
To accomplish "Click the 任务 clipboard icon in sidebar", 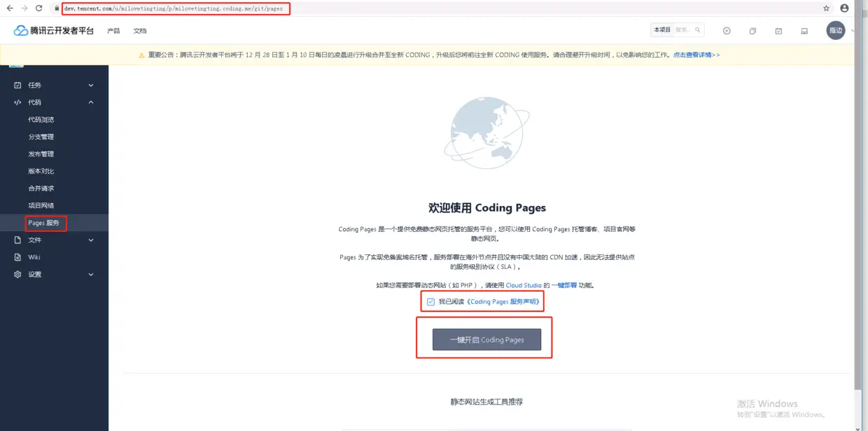I will pos(16,85).
